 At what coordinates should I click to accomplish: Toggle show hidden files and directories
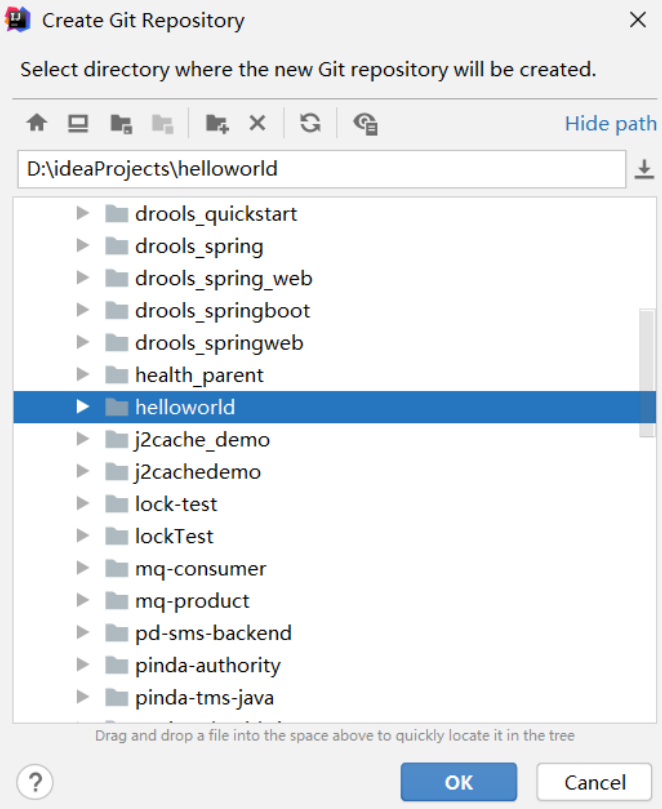click(366, 123)
